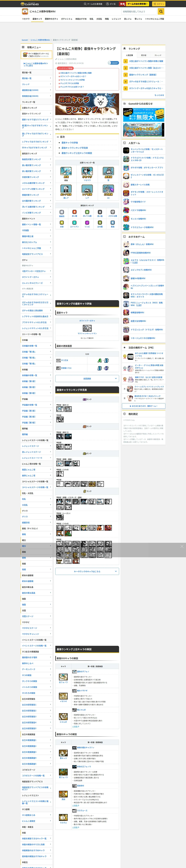This screenshot has width=186, height=868.
Task: Select the エイリアン attribute icon
Action: pos(74,223)
